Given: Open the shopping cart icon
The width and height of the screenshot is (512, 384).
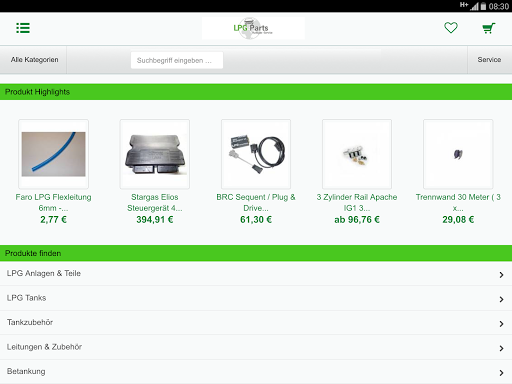Looking at the screenshot, I should (x=489, y=28).
